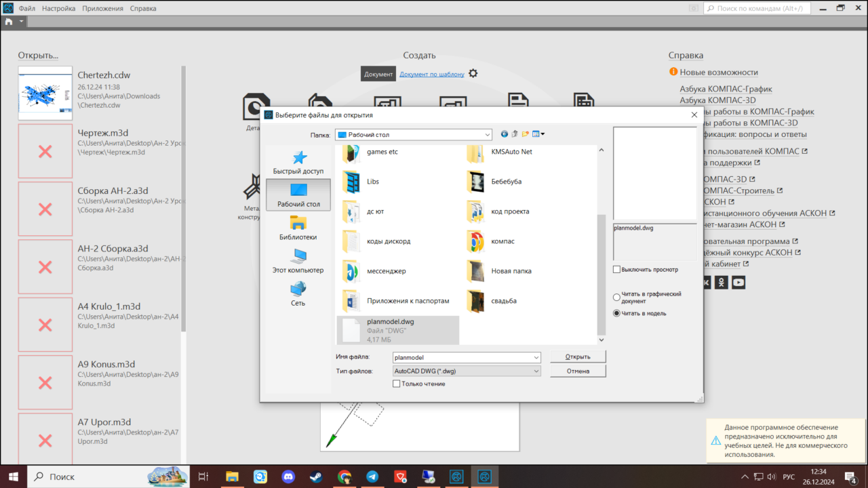Viewport: 868px width, 488px height.
Task: Open Discord from the taskbar
Action: [x=288, y=476]
